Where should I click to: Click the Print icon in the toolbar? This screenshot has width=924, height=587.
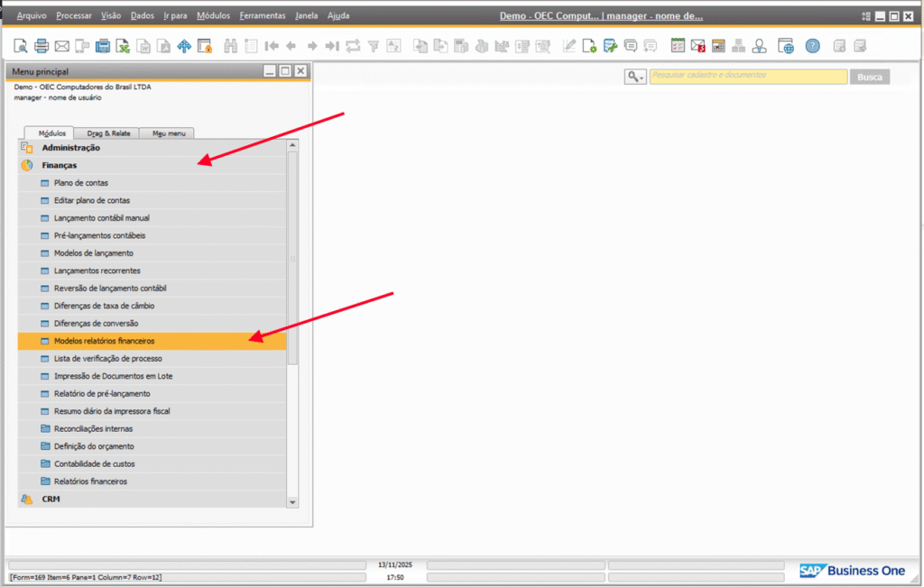tap(42, 46)
